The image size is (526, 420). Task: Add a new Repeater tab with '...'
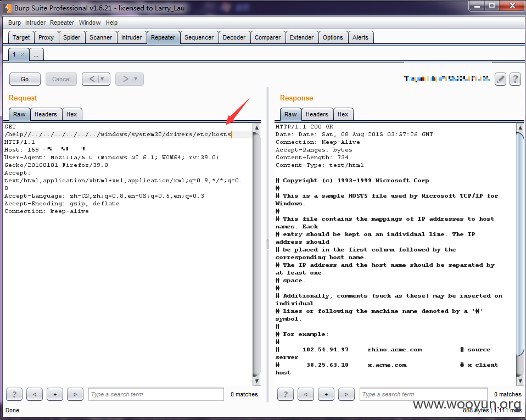tap(36, 55)
